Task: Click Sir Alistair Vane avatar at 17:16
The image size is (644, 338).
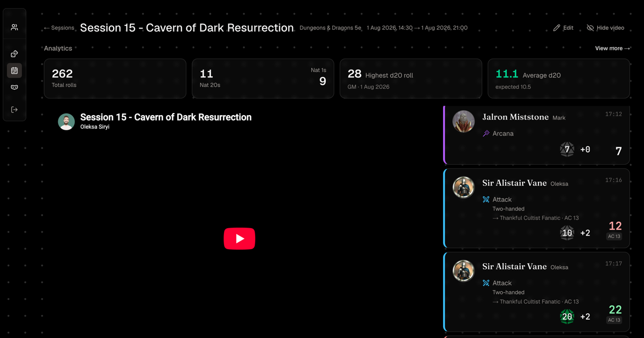Action: 464,188
